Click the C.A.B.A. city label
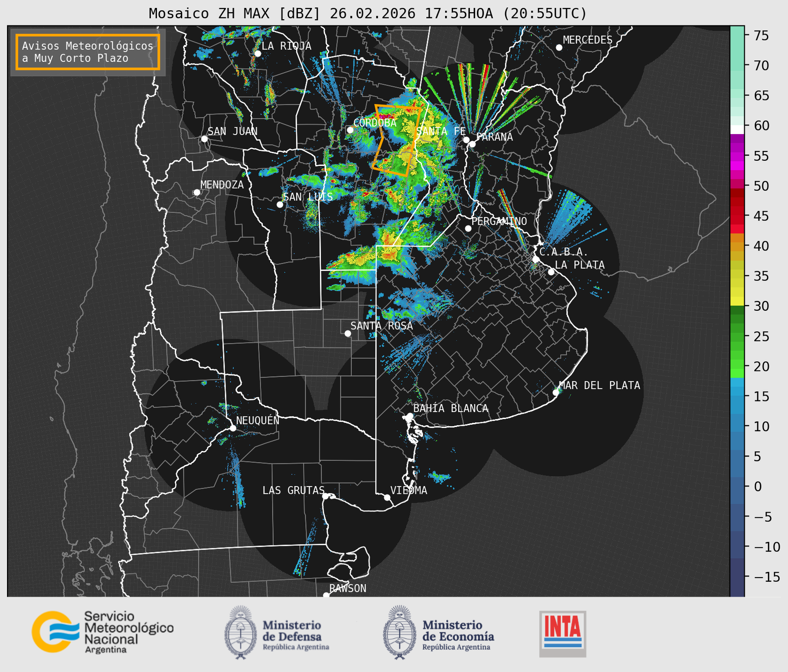788x672 pixels. point(564,252)
